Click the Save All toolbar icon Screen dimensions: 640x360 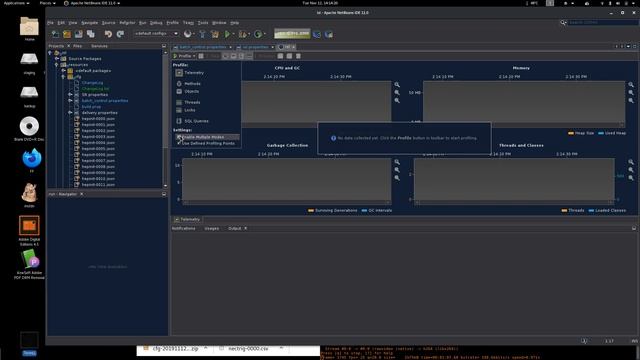[x=91, y=34]
